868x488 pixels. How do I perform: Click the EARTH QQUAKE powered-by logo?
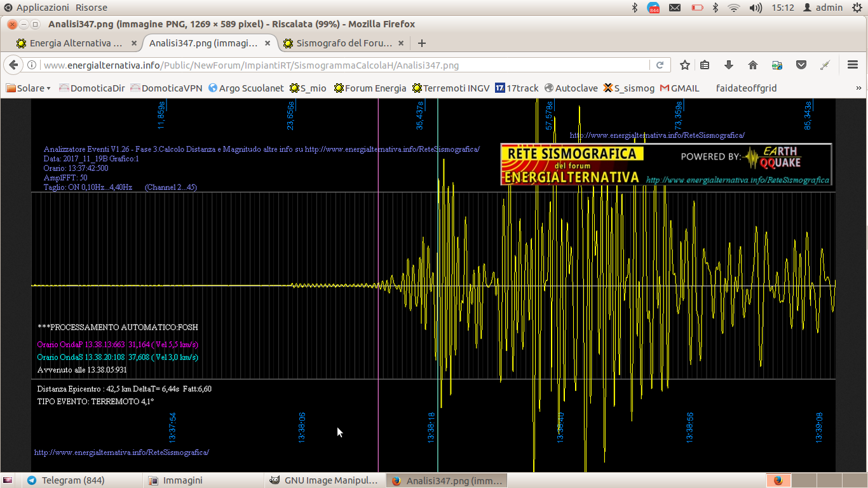771,158
